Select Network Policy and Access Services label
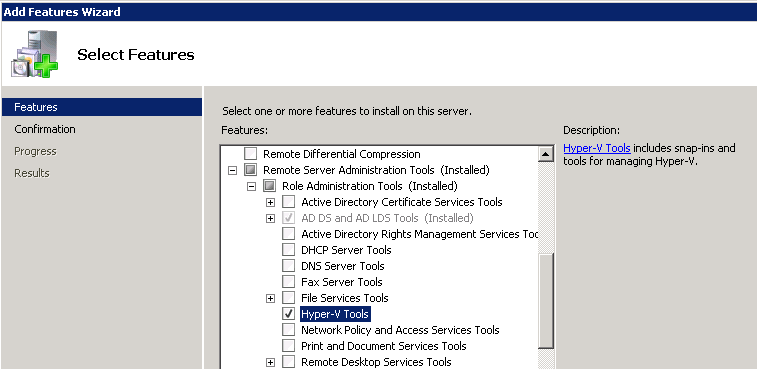 (x=400, y=330)
